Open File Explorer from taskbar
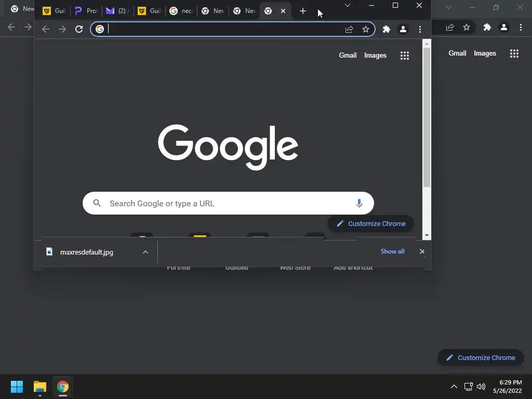 tap(39, 387)
